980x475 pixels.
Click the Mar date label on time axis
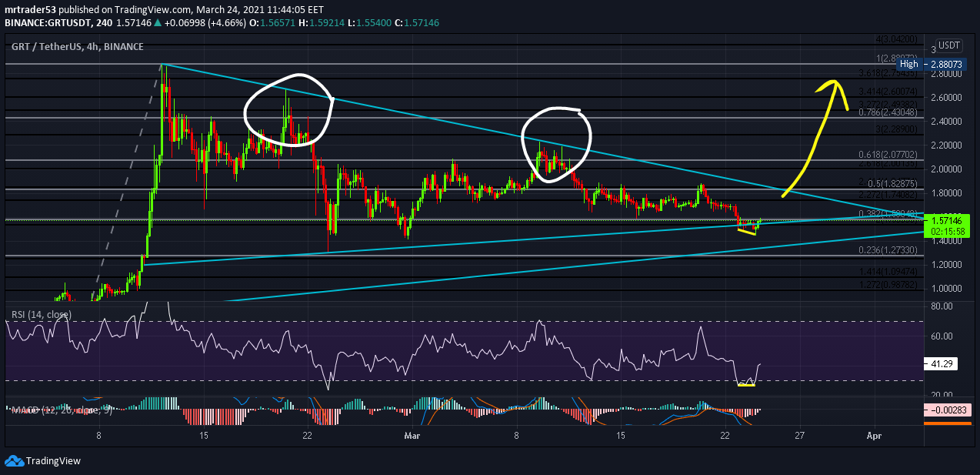(x=413, y=435)
